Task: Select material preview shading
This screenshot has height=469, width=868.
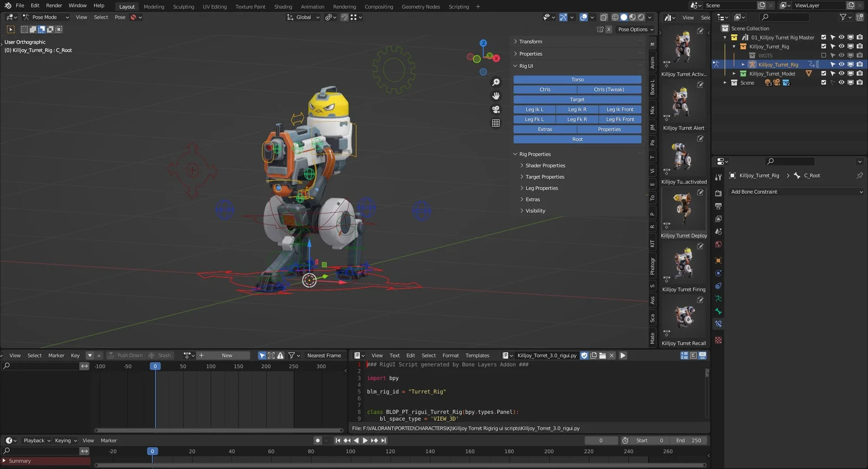Action: click(x=633, y=17)
